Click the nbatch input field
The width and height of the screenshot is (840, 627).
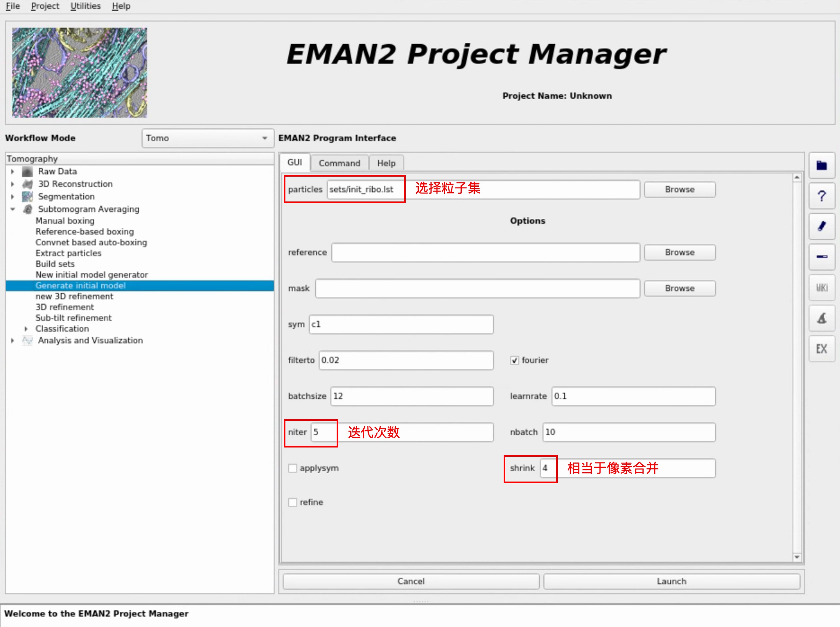pyautogui.click(x=629, y=432)
